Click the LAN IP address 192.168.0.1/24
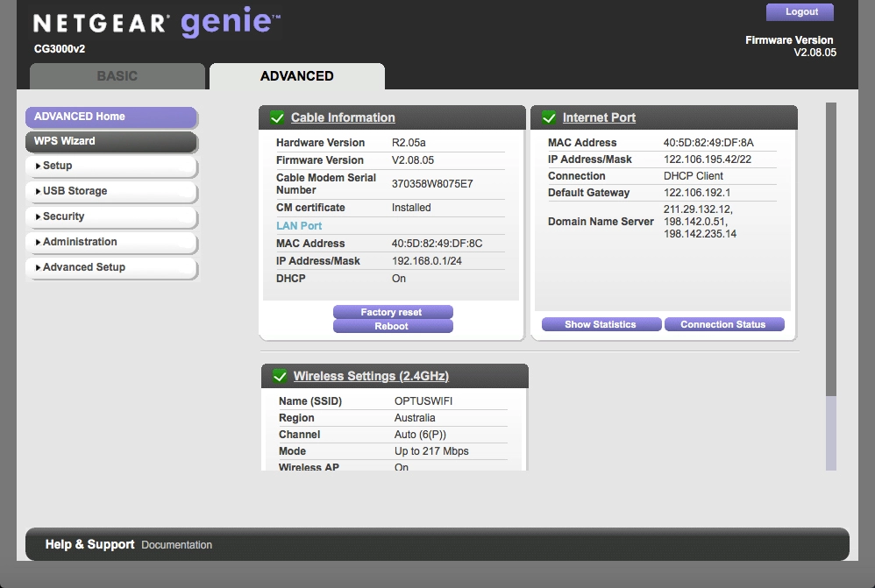This screenshot has height=588, width=875. 427,261
